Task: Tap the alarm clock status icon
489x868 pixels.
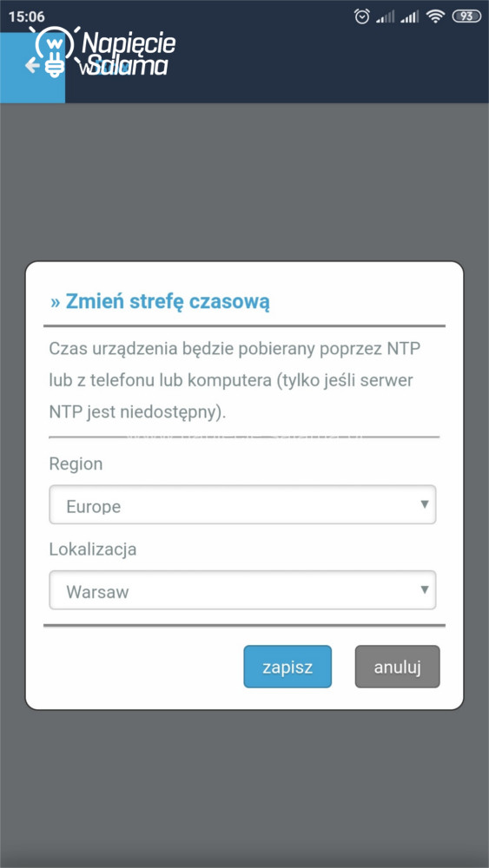Action: (x=362, y=16)
